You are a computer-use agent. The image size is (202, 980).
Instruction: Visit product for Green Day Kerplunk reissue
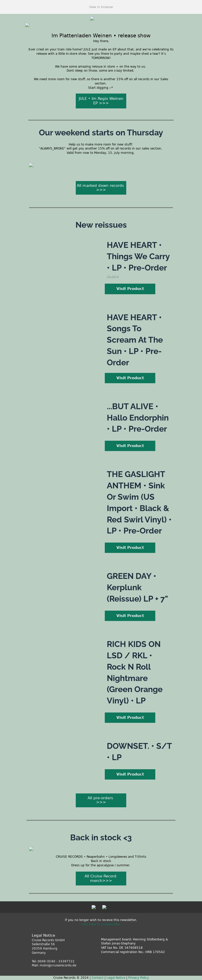click(x=130, y=615)
